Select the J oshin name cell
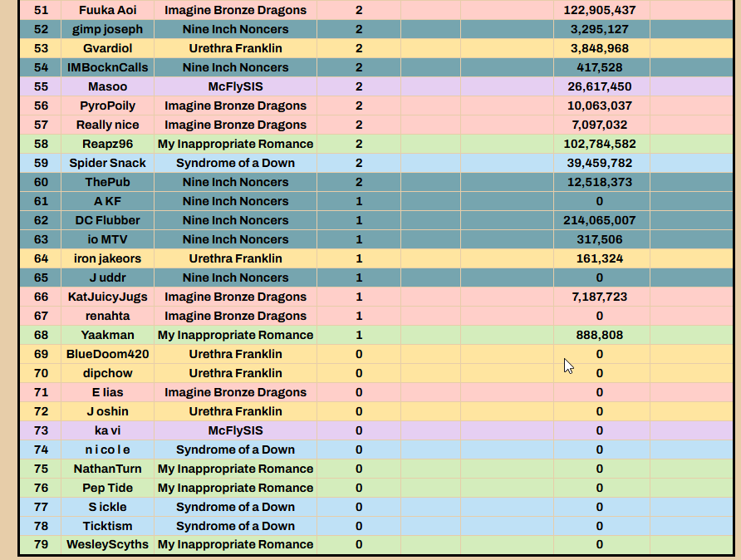This screenshot has height=560, width=741. coord(108,412)
